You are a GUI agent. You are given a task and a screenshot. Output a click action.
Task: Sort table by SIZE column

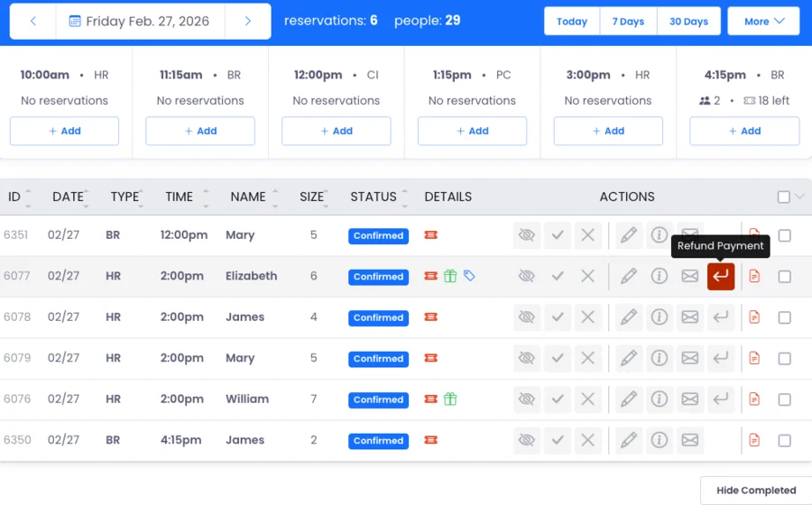(314, 197)
